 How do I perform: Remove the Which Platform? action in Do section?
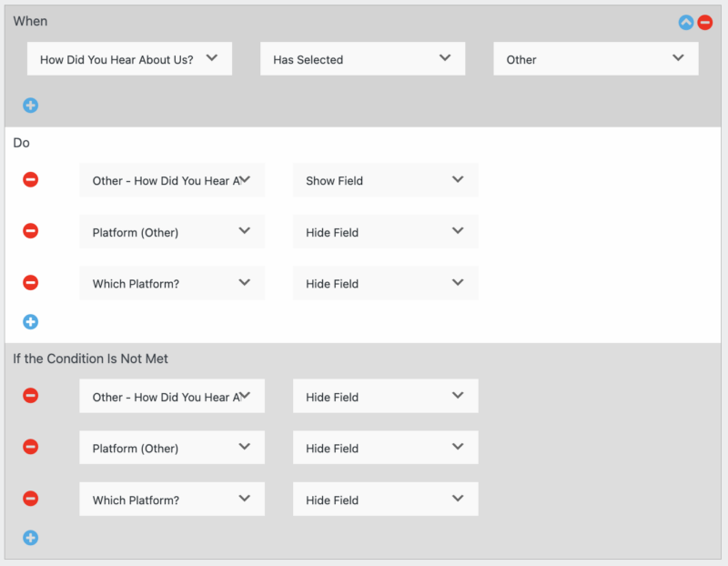31,283
